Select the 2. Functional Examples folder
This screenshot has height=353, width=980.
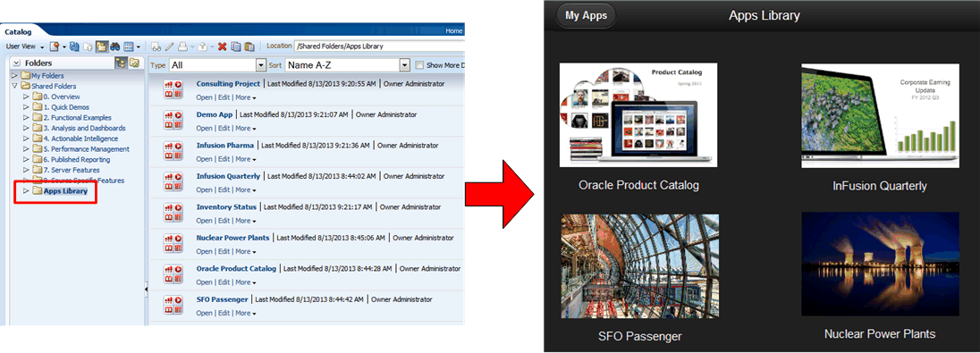(x=78, y=117)
